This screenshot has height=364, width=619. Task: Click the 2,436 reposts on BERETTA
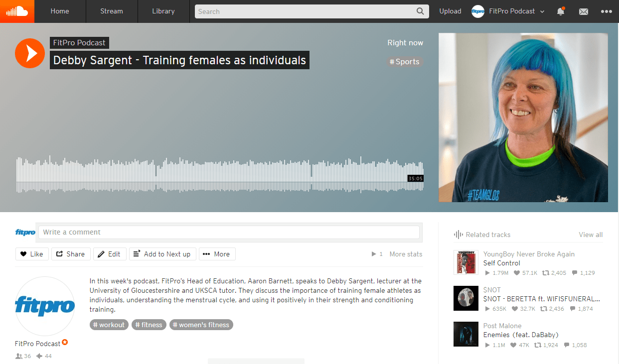[x=553, y=309]
